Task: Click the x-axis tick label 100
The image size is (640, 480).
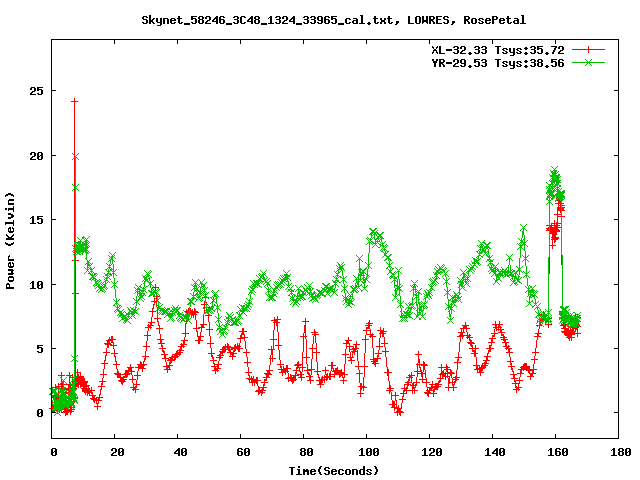Action: click(x=369, y=452)
